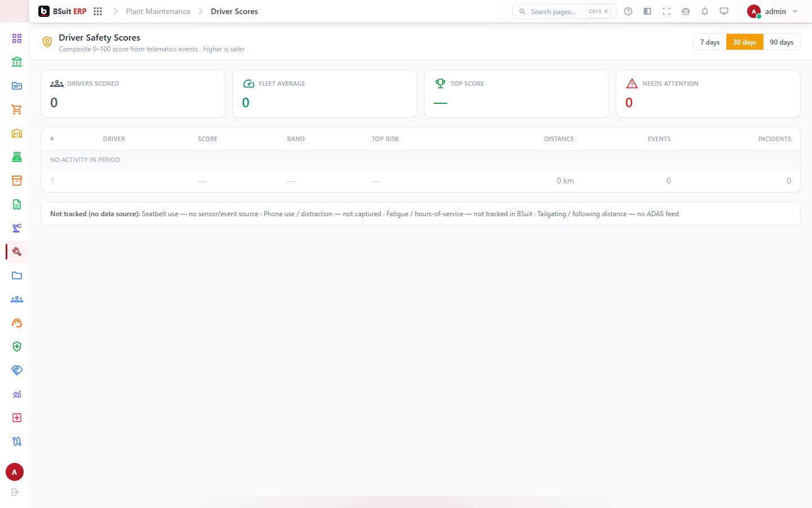
Task: Click the BSuit ERP logo
Action: click(62, 11)
